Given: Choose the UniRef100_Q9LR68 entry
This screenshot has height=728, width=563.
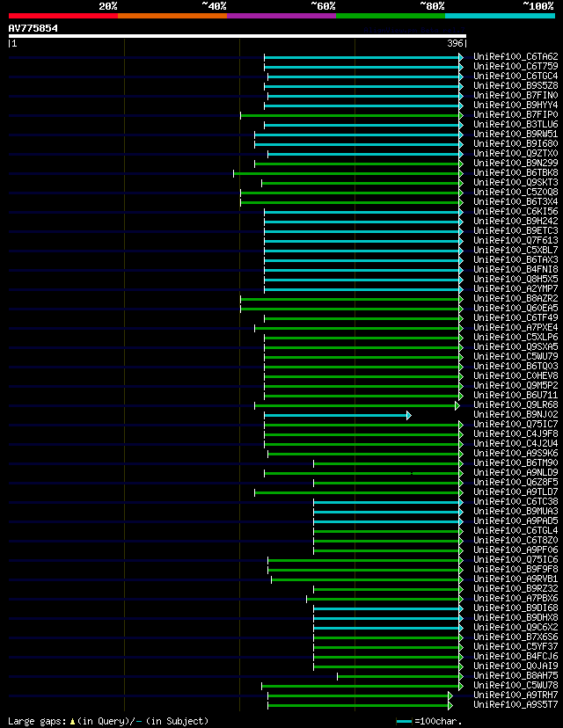Looking at the screenshot, I should click(x=515, y=404).
